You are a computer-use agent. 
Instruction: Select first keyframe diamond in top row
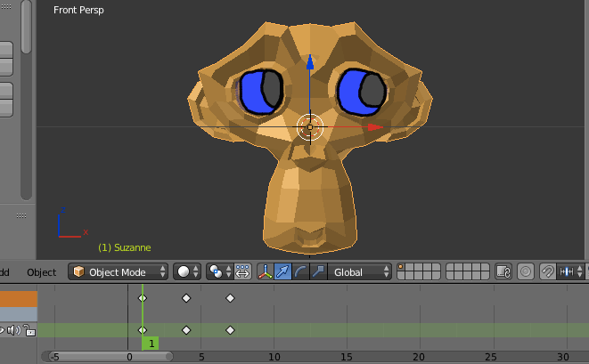[x=143, y=298]
